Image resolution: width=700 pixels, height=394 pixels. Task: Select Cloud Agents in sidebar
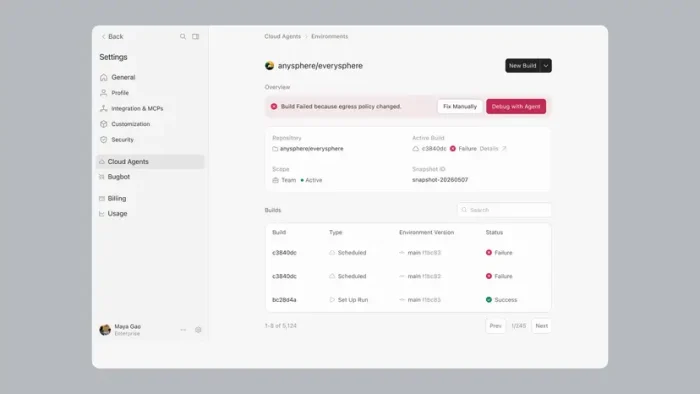150,162
